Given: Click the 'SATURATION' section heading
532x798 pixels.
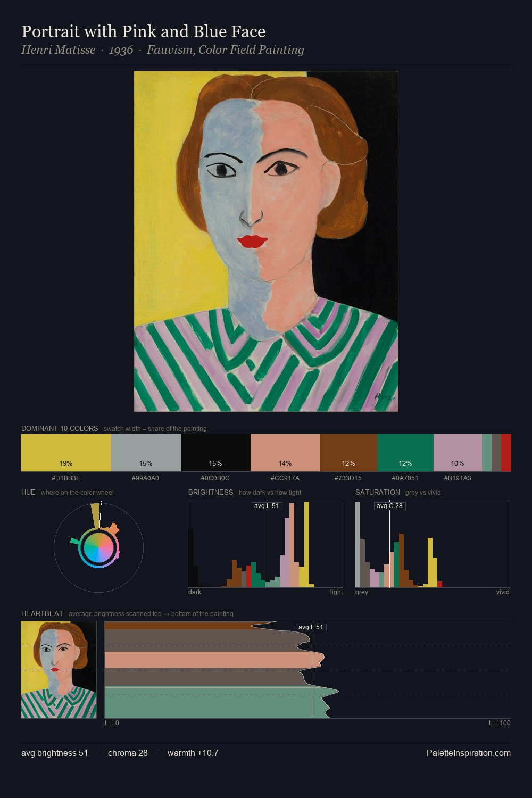Looking at the screenshot, I should 378,492.
